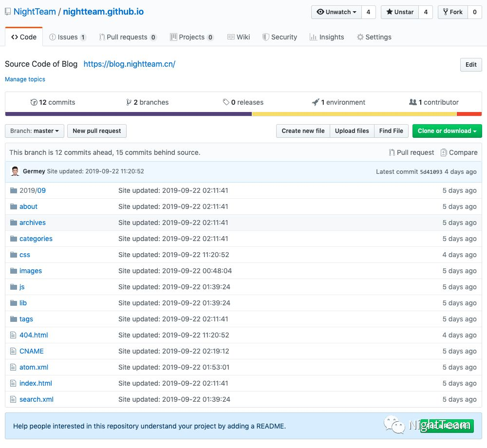Click the Edit description button
487x448 pixels.
pyautogui.click(x=471, y=65)
